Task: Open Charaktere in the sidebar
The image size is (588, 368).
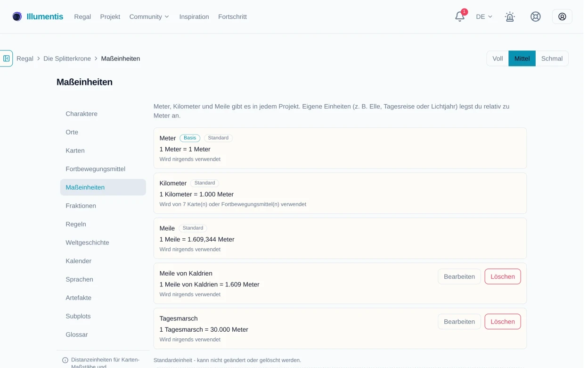Action: coord(103,114)
